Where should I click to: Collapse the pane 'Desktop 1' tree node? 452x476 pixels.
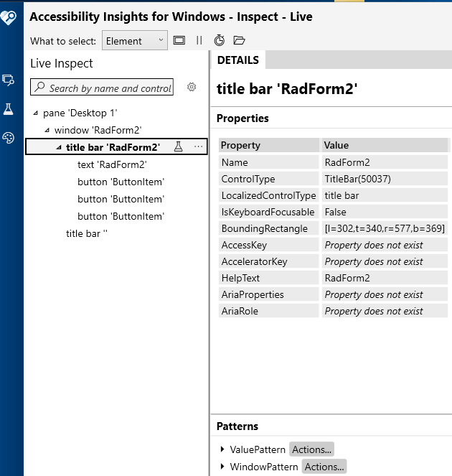pyautogui.click(x=36, y=113)
